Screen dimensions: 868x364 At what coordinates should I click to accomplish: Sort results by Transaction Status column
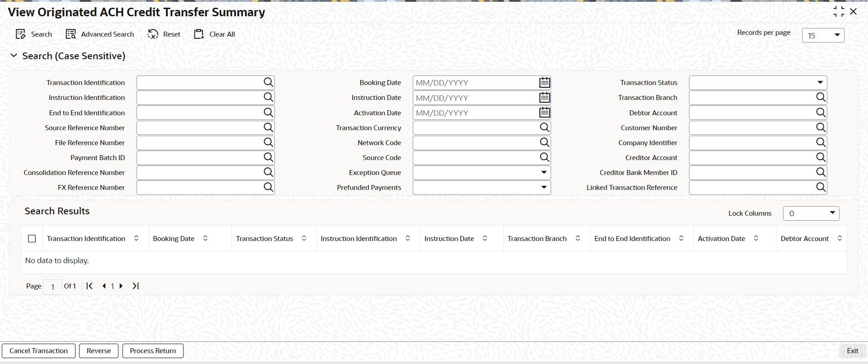click(x=304, y=238)
